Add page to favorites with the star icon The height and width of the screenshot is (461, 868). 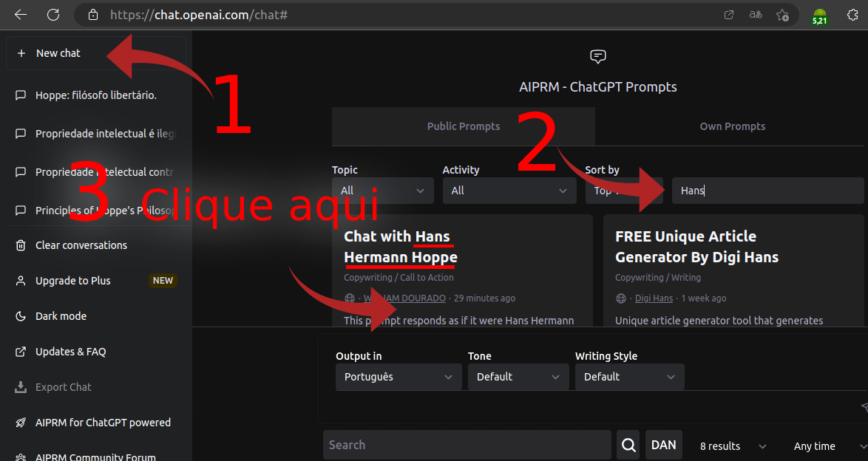click(782, 15)
